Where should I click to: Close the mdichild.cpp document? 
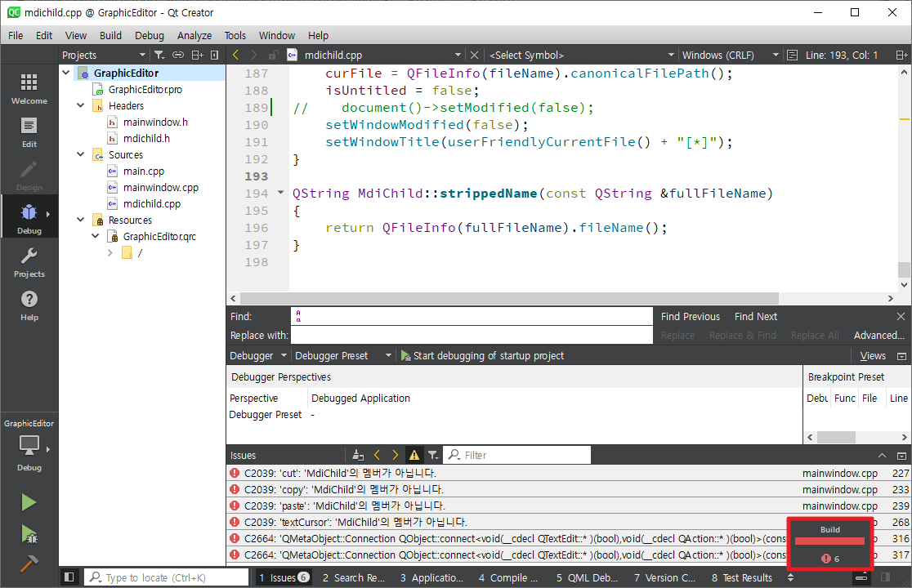475,56
